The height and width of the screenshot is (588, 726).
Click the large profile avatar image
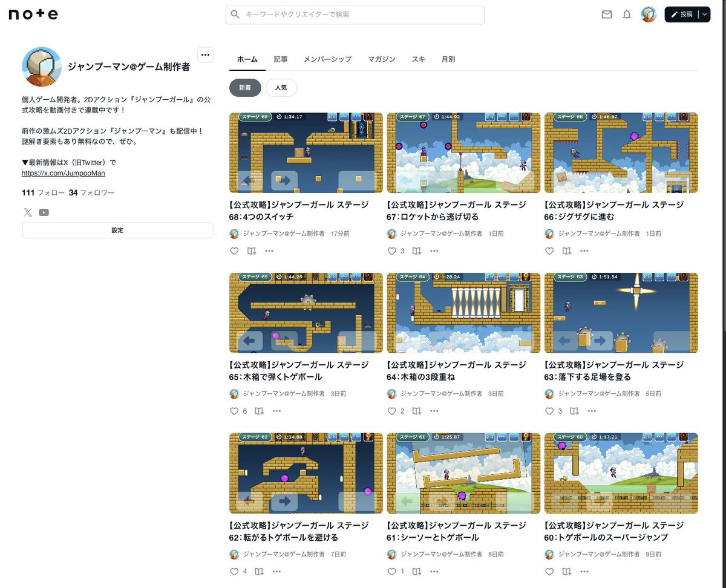click(x=42, y=67)
